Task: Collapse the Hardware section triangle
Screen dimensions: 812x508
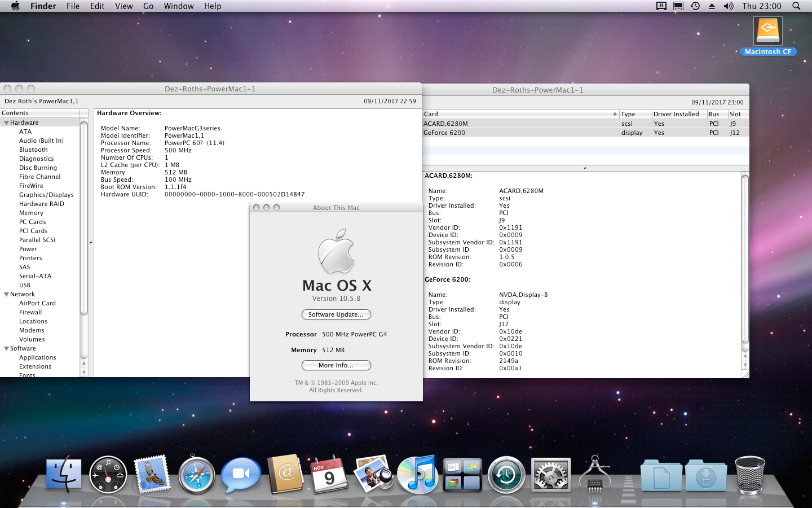Action: (6, 122)
